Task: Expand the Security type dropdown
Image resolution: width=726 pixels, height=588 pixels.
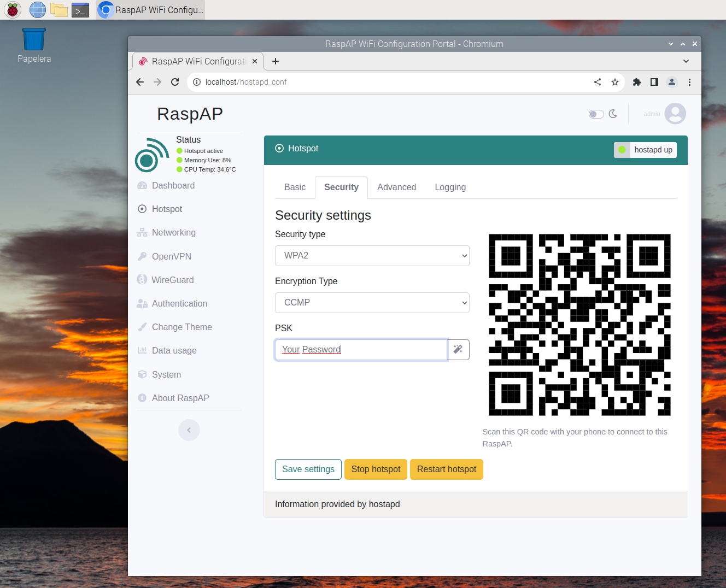Action: point(372,256)
